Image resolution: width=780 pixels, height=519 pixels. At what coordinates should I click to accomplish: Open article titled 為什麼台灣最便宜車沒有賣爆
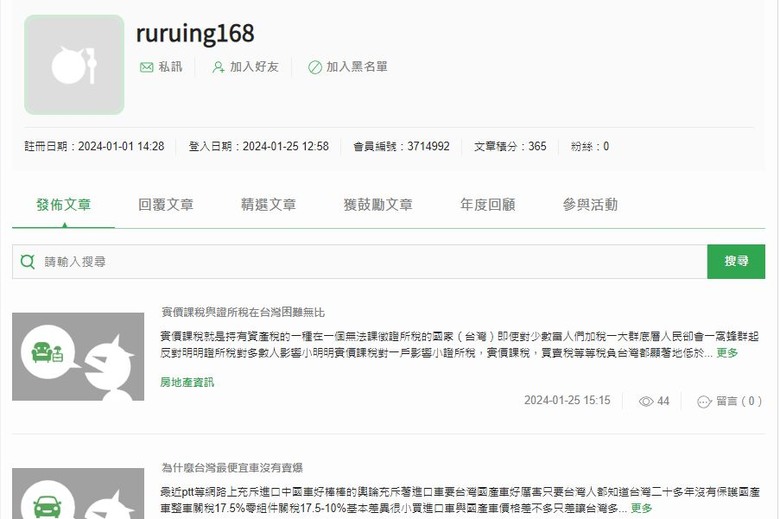pos(232,468)
